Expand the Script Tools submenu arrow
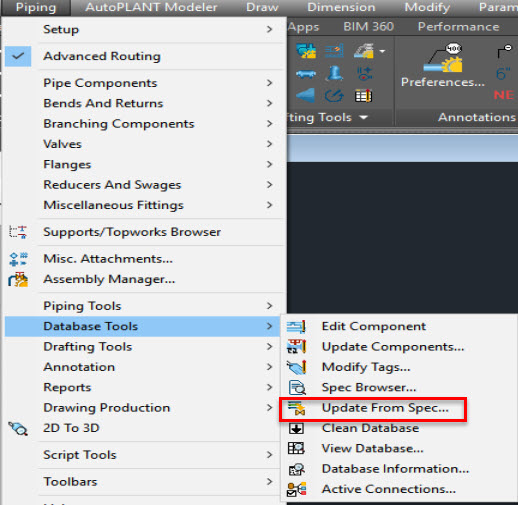This screenshot has width=518, height=505. (x=270, y=455)
